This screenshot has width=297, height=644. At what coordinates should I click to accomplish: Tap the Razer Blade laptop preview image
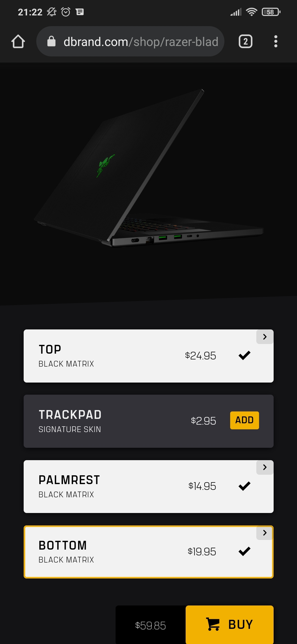148,168
